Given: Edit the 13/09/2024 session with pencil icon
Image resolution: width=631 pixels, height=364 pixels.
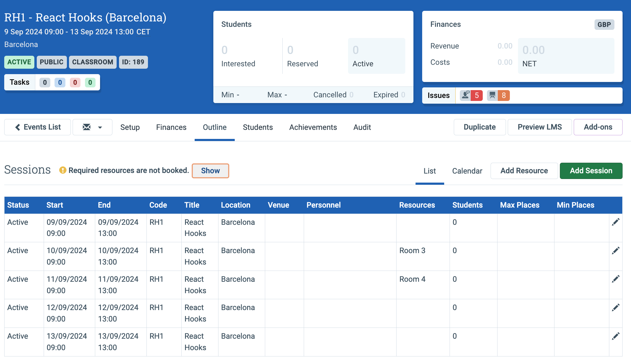Looking at the screenshot, I should click(x=616, y=336).
